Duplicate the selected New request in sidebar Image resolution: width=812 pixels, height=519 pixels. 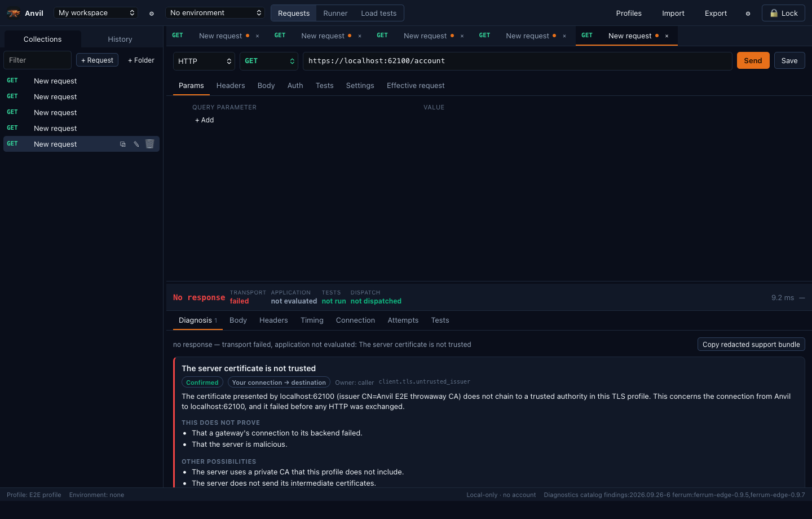pos(122,144)
